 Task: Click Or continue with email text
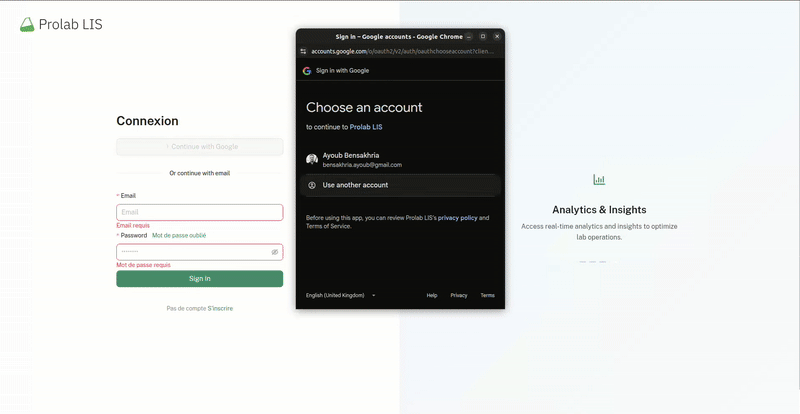pyautogui.click(x=199, y=174)
